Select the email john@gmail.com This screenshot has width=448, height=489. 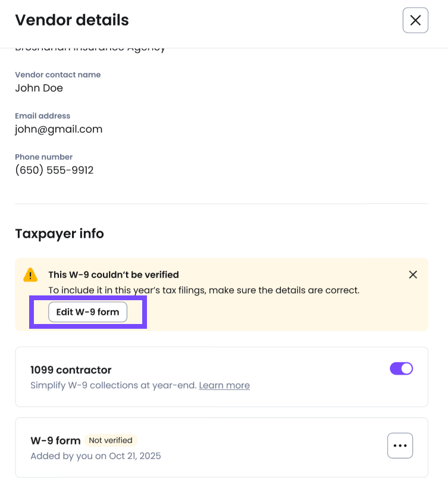tap(59, 129)
